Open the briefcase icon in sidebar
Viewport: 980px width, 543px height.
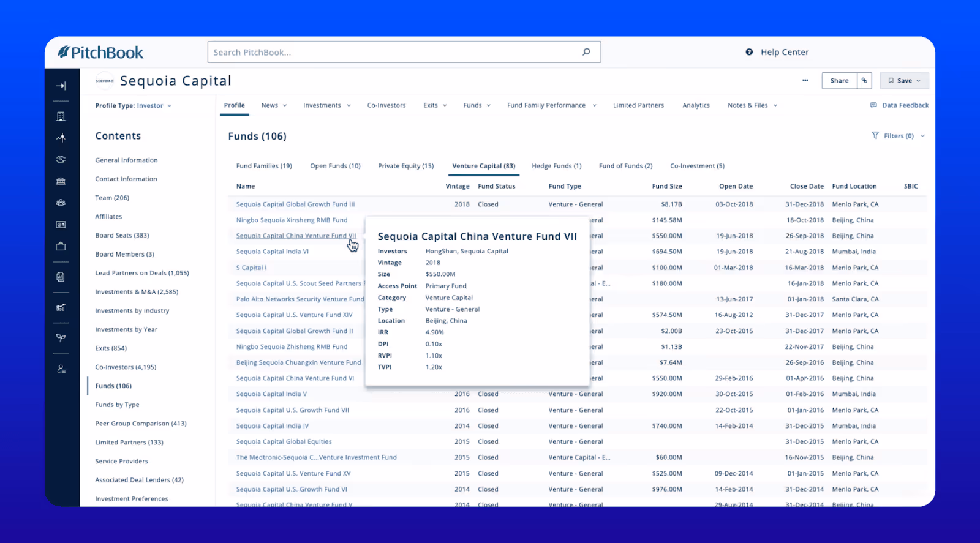click(61, 246)
